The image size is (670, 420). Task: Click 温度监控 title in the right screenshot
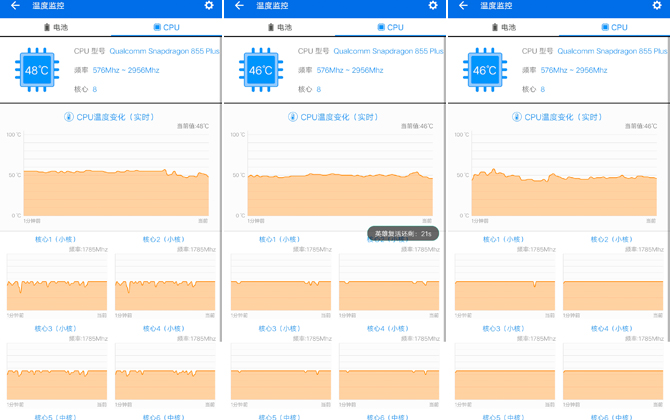pos(496,6)
